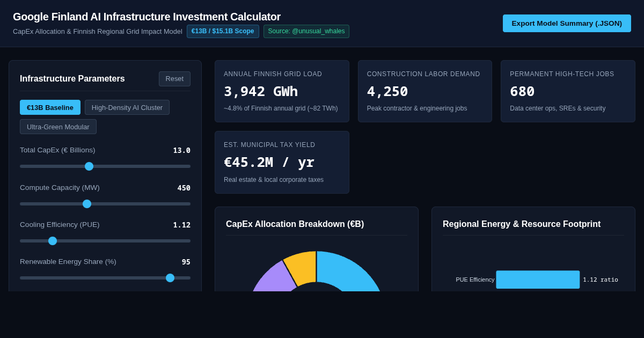
Task: Export model summary as JSON
Action: click(x=567, y=23)
